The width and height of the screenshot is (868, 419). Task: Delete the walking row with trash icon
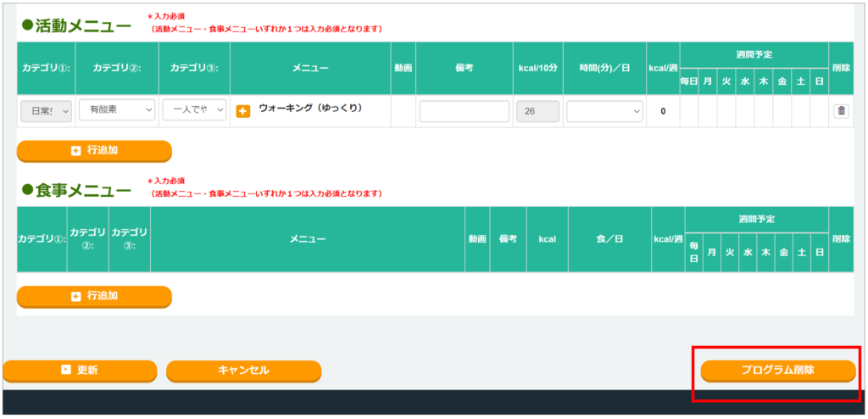pyautogui.click(x=841, y=111)
